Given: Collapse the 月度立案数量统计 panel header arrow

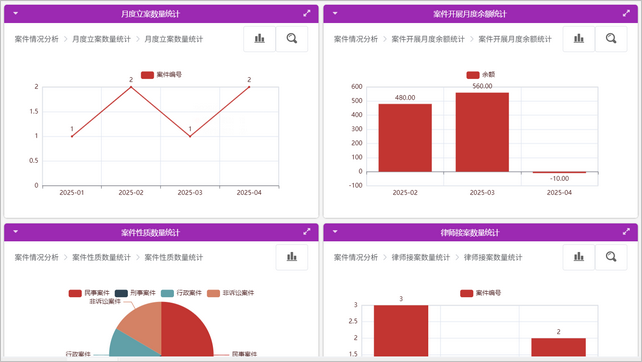Looking at the screenshot, I should click(16, 13).
